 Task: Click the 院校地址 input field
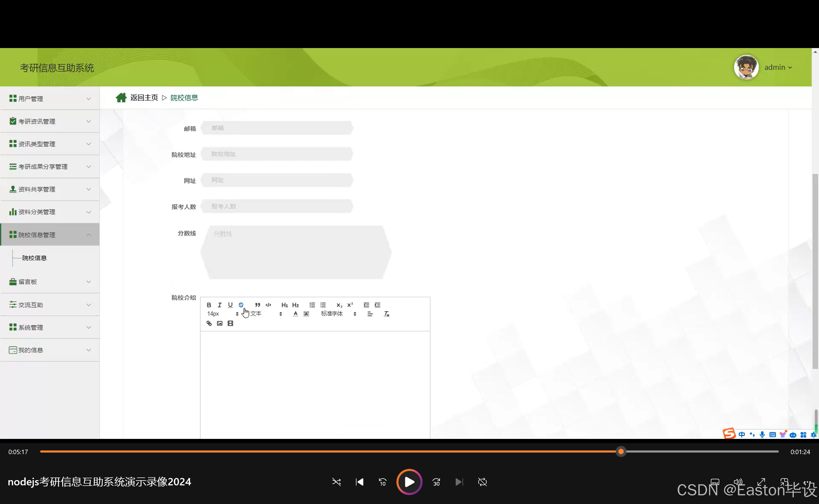277,154
